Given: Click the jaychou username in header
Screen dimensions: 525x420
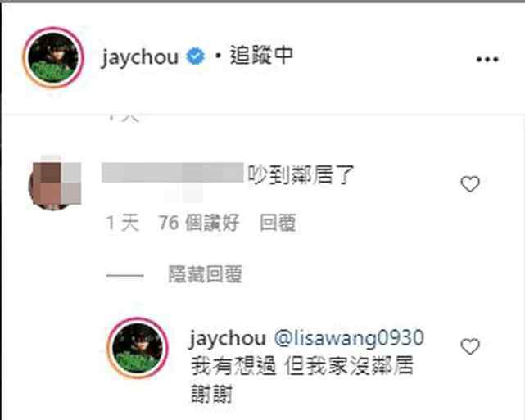Looking at the screenshot, I should [x=139, y=57].
